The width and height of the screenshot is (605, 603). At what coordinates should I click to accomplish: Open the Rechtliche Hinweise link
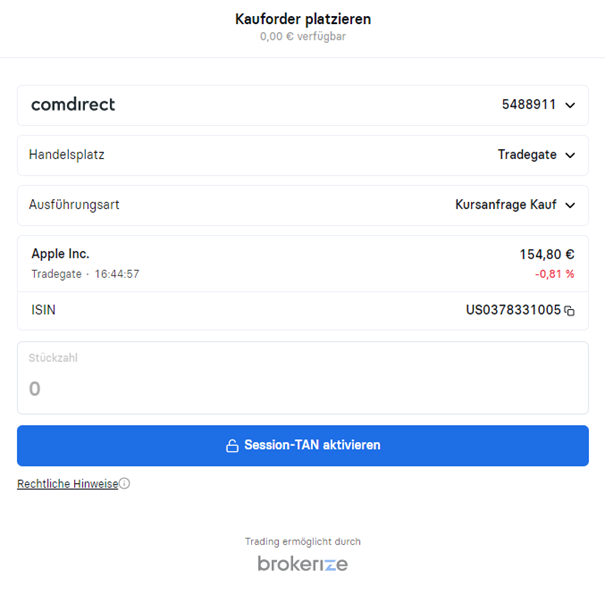click(x=68, y=483)
